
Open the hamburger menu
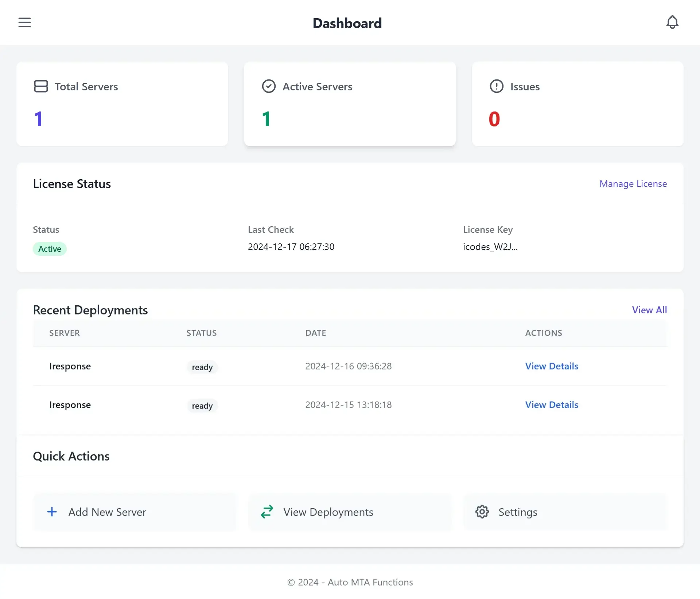(x=24, y=23)
